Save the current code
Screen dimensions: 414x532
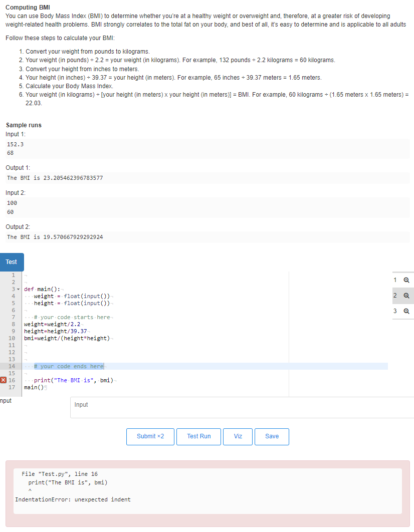pyautogui.click(x=272, y=436)
